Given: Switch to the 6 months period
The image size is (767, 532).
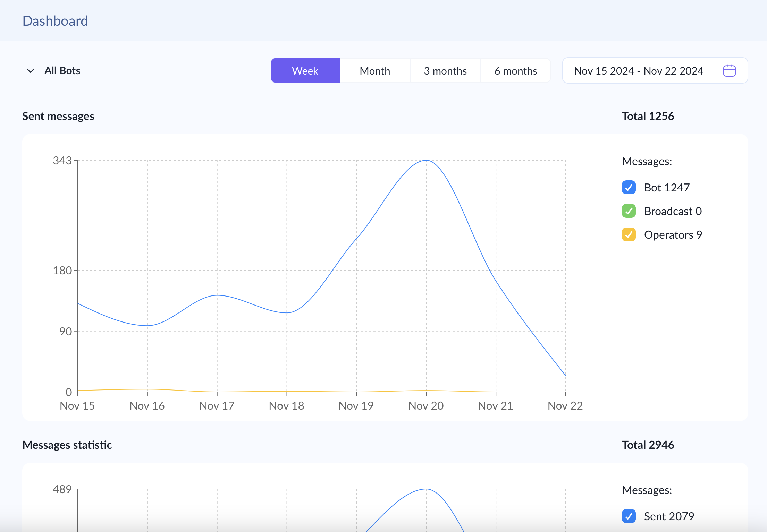Looking at the screenshot, I should (515, 70).
